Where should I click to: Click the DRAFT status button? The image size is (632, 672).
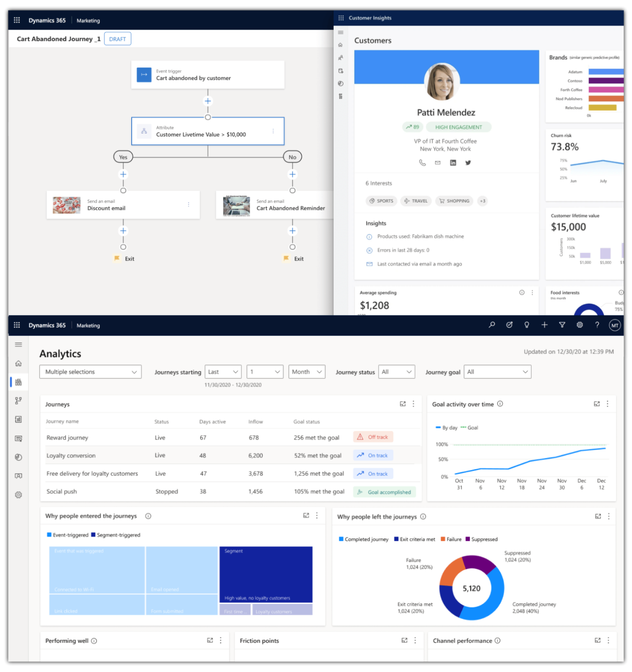117,39
